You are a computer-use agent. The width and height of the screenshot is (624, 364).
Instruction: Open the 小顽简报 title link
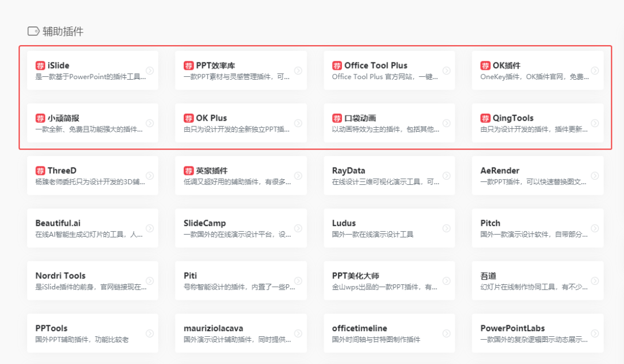pos(64,118)
